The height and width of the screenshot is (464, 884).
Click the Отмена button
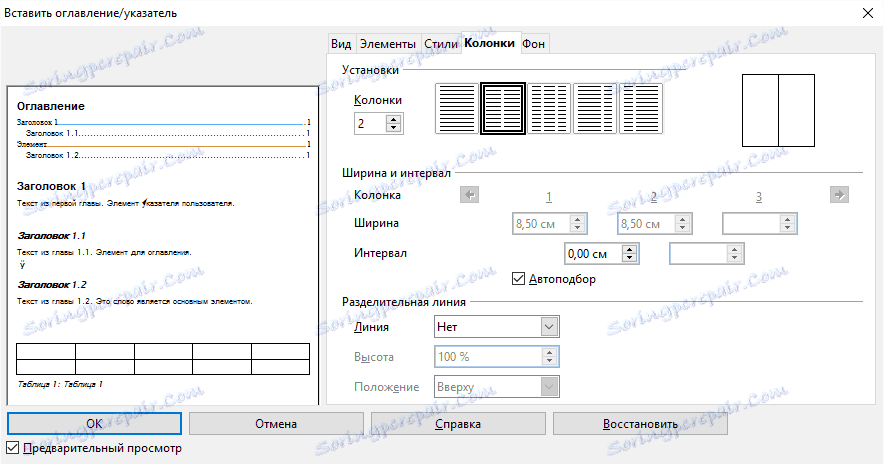point(276,423)
